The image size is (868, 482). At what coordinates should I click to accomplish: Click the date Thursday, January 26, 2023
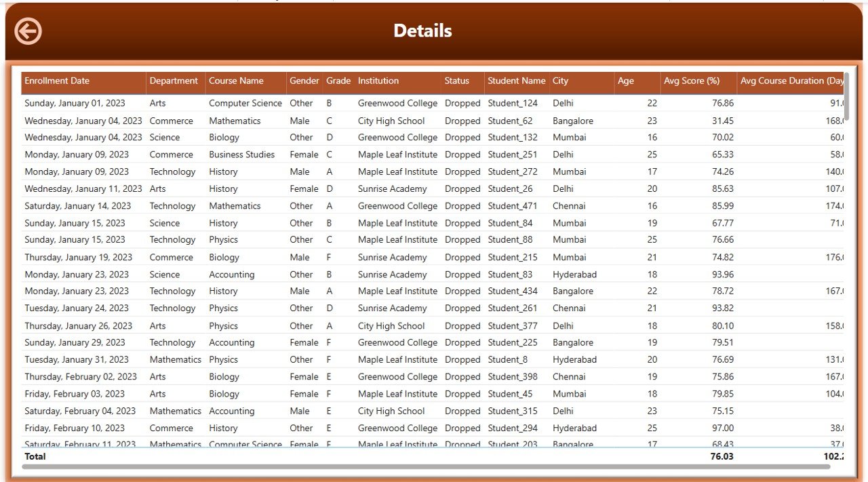point(79,325)
